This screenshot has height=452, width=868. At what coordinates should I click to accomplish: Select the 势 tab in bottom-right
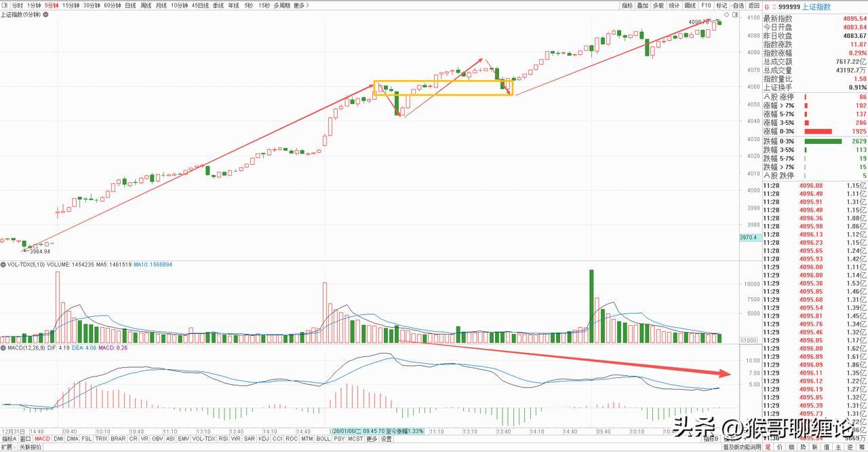(803, 447)
